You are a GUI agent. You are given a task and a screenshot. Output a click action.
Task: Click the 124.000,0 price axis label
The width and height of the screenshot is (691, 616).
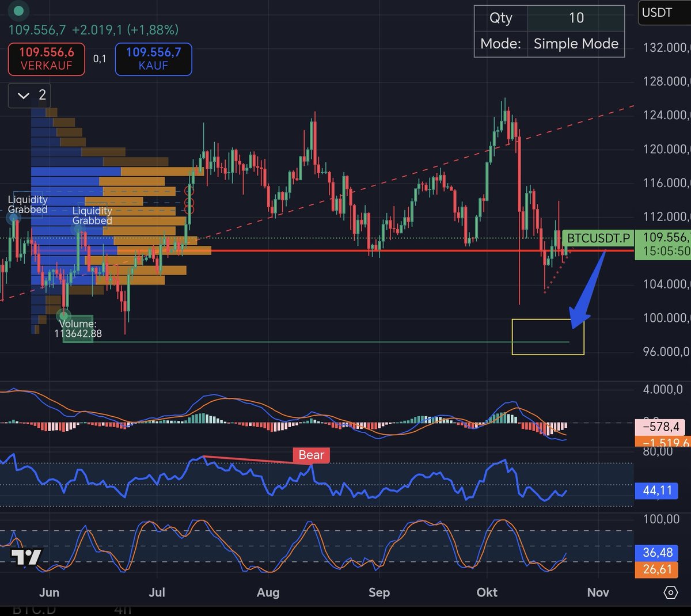666,115
